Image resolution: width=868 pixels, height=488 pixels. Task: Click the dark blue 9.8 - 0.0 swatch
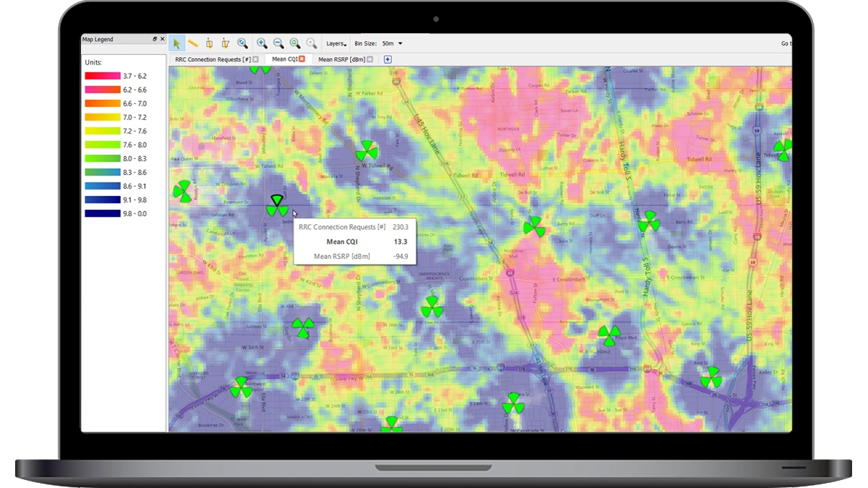(x=102, y=213)
